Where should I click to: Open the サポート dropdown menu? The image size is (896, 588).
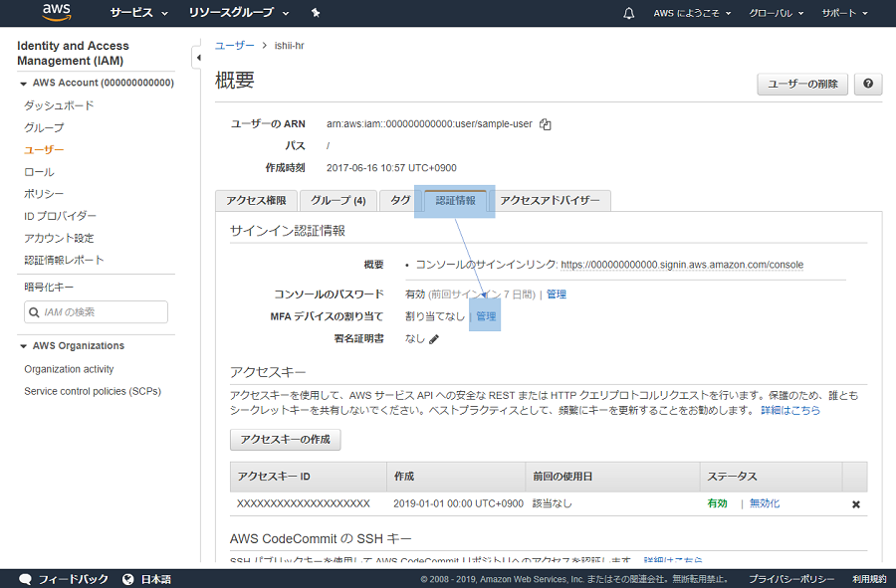[844, 13]
